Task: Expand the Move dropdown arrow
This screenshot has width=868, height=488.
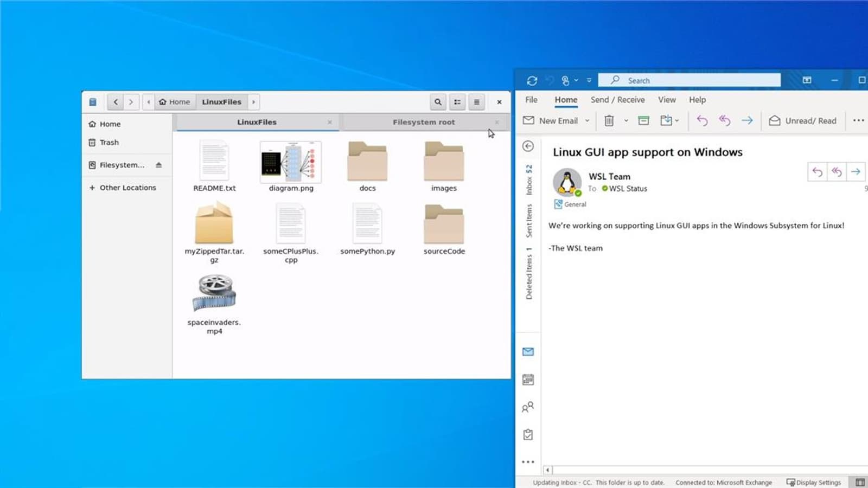Action: pyautogui.click(x=676, y=121)
